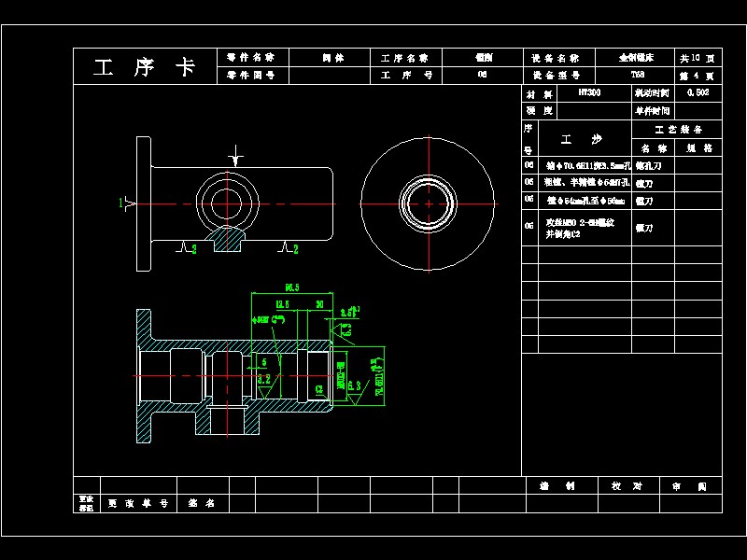The width and height of the screenshot is (747, 560).
Task: Select the 阀体 part name value
Action: tap(333, 58)
